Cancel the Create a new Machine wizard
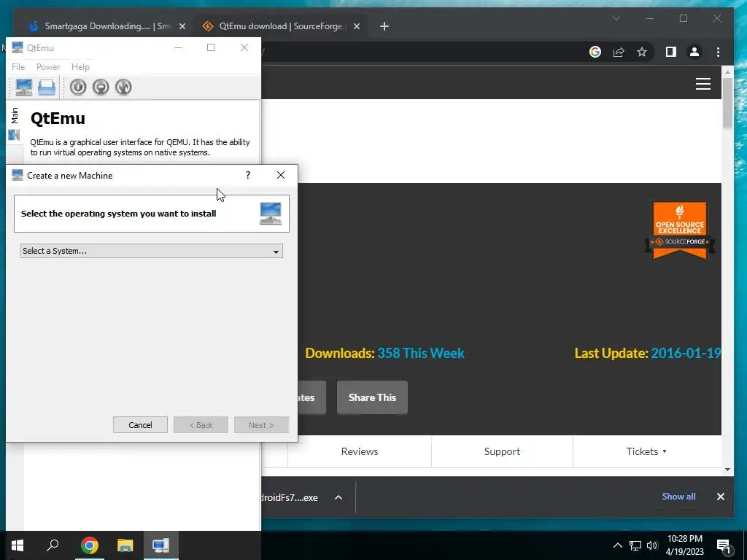Screen dimensions: 747x560 click(140, 425)
